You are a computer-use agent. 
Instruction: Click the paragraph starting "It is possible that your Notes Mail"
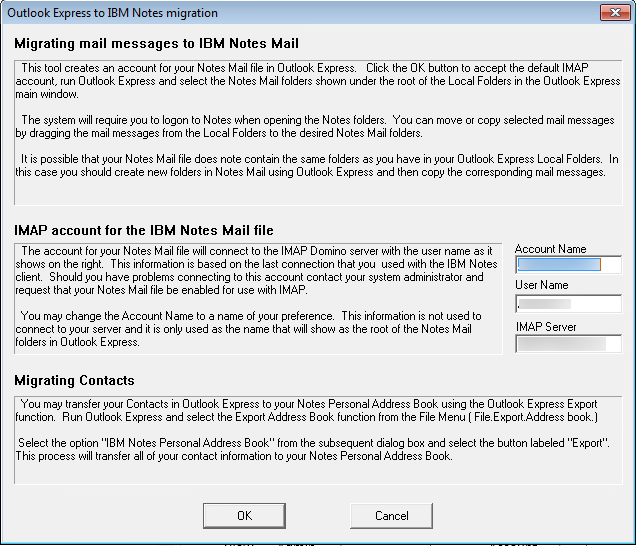point(317,165)
